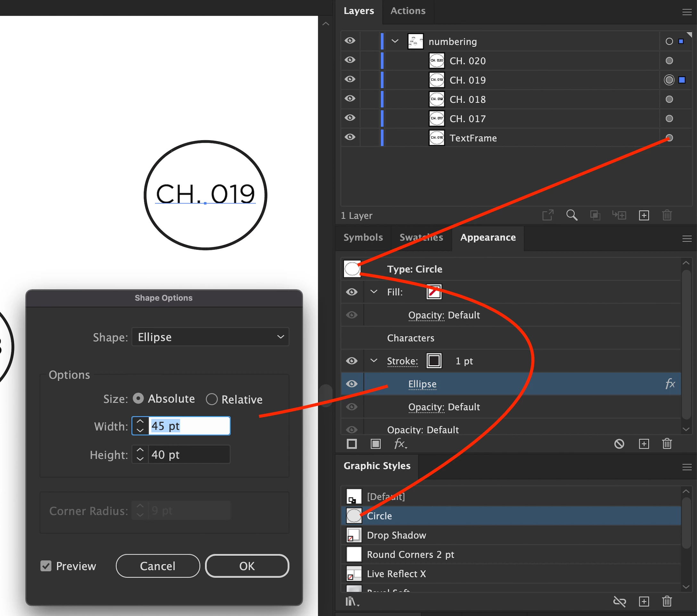Open Graphic Styles Libraries menu icon

352,602
